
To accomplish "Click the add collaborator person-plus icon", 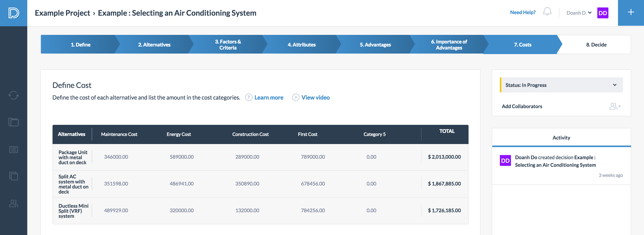I will tap(615, 106).
